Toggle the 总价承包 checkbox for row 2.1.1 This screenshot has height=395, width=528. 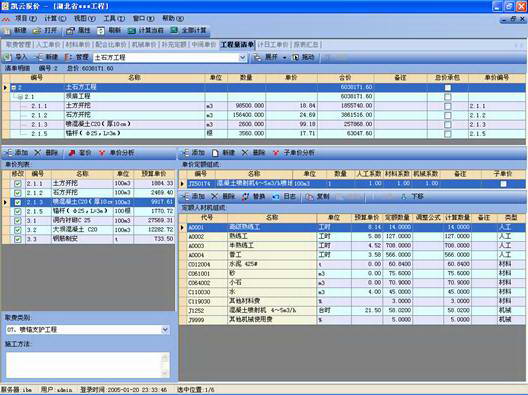pos(448,106)
